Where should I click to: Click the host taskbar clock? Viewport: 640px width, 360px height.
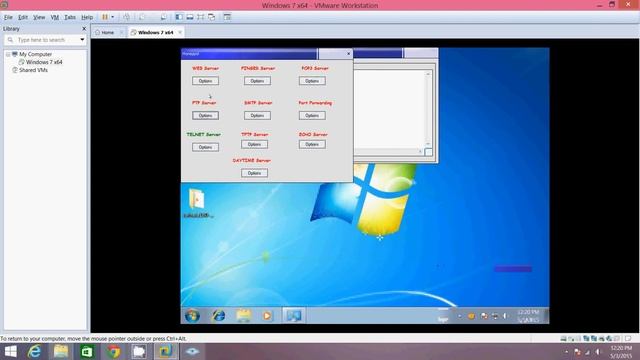[621, 352]
